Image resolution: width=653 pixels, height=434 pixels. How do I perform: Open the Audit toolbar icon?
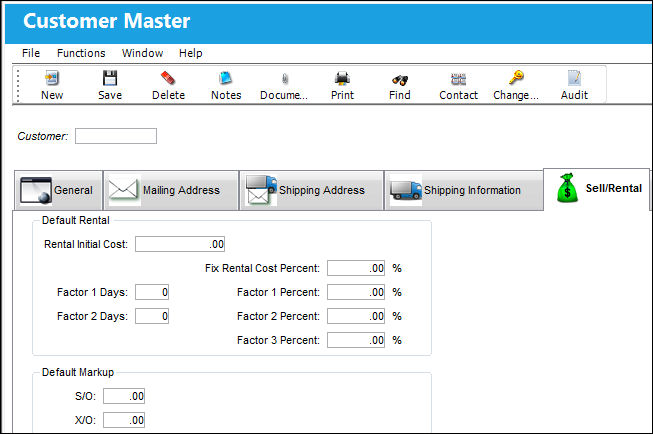(574, 78)
